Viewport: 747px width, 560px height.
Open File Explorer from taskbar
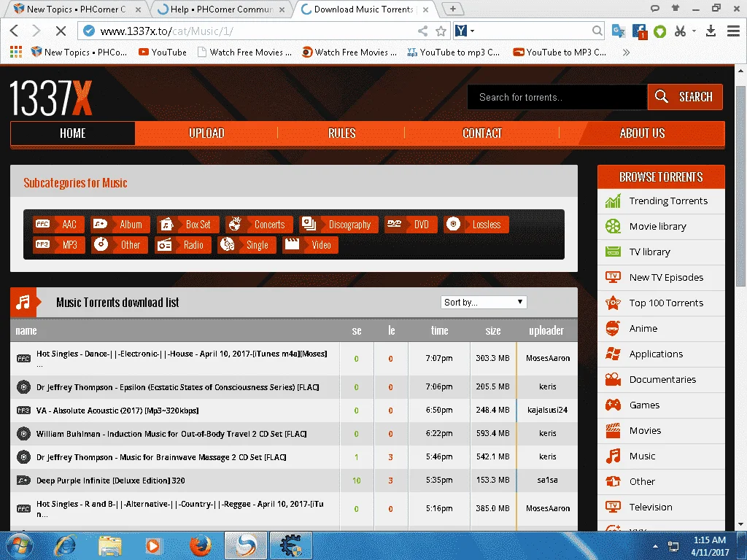tap(110, 545)
